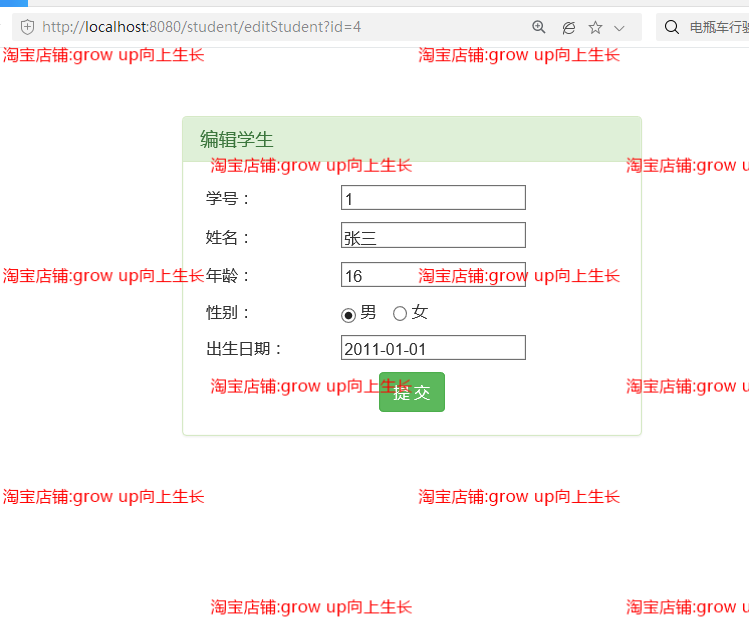The width and height of the screenshot is (749, 640).
Task: Click the 姓名 input containing 张三
Action: 433,235
